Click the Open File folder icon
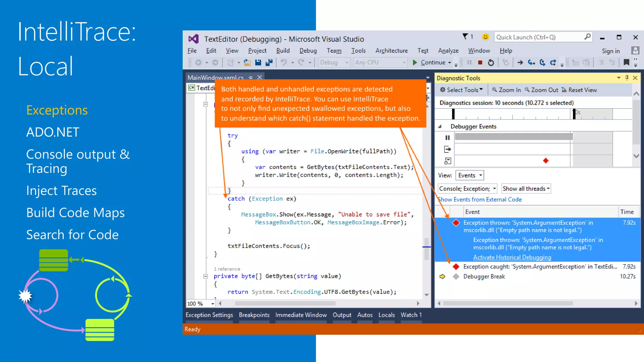Screen dimensions: 644x362 tap(247, 63)
